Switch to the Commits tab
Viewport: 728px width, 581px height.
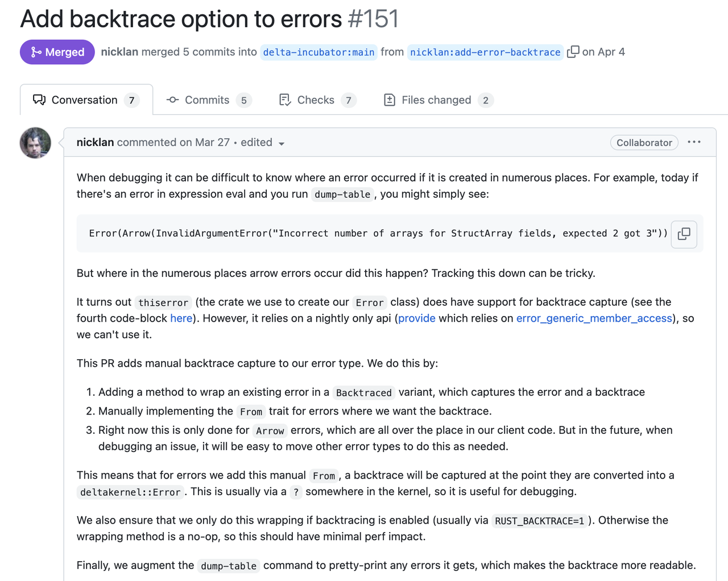tap(206, 99)
